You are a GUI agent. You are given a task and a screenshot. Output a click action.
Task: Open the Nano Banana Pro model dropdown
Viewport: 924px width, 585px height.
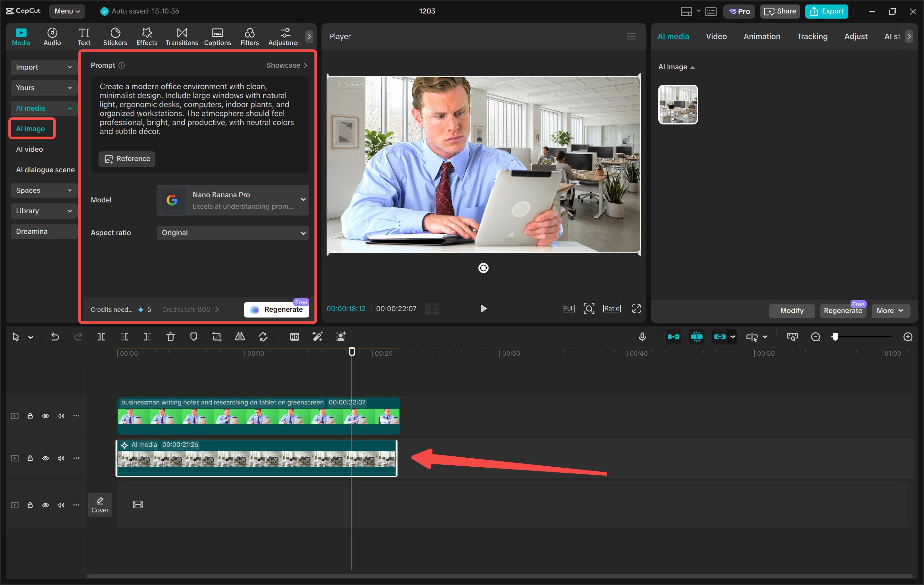(233, 200)
